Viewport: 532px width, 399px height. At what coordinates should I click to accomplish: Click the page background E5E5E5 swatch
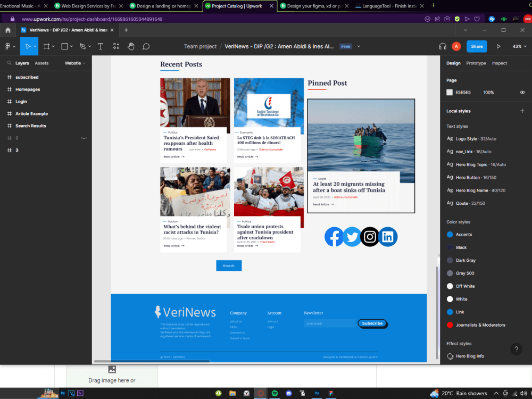449,92
